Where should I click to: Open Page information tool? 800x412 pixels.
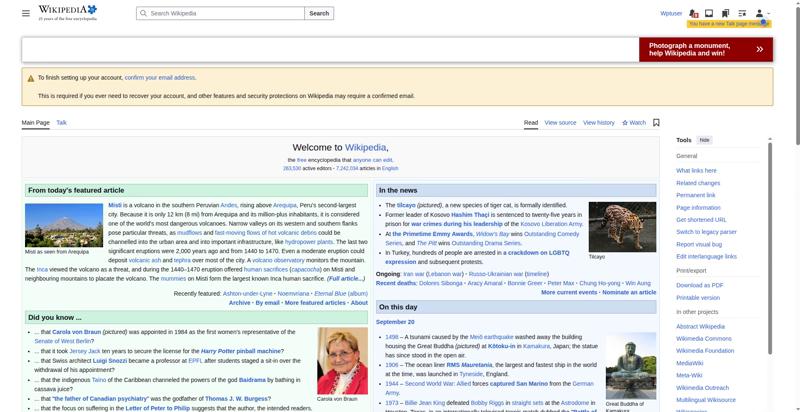pyautogui.click(x=698, y=208)
